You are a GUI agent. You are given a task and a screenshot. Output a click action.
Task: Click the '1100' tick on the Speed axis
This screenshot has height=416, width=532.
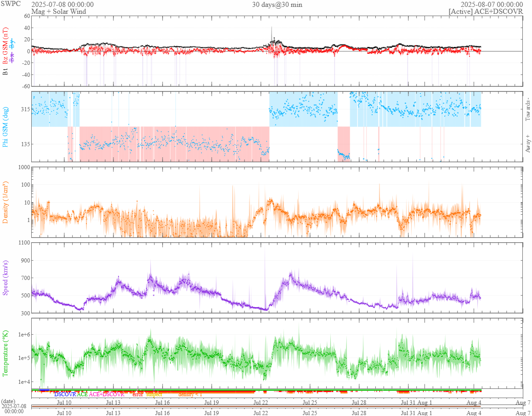tap(24, 243)
